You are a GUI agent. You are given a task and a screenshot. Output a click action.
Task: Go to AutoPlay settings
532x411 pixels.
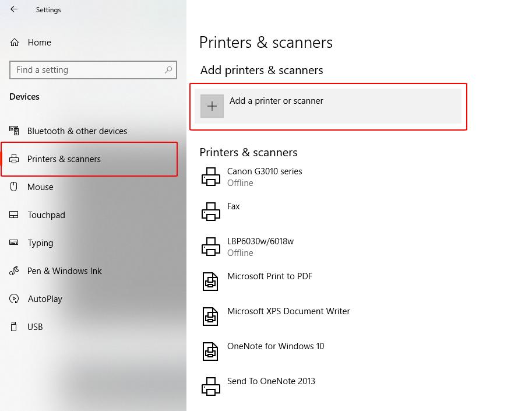point(45,299)
